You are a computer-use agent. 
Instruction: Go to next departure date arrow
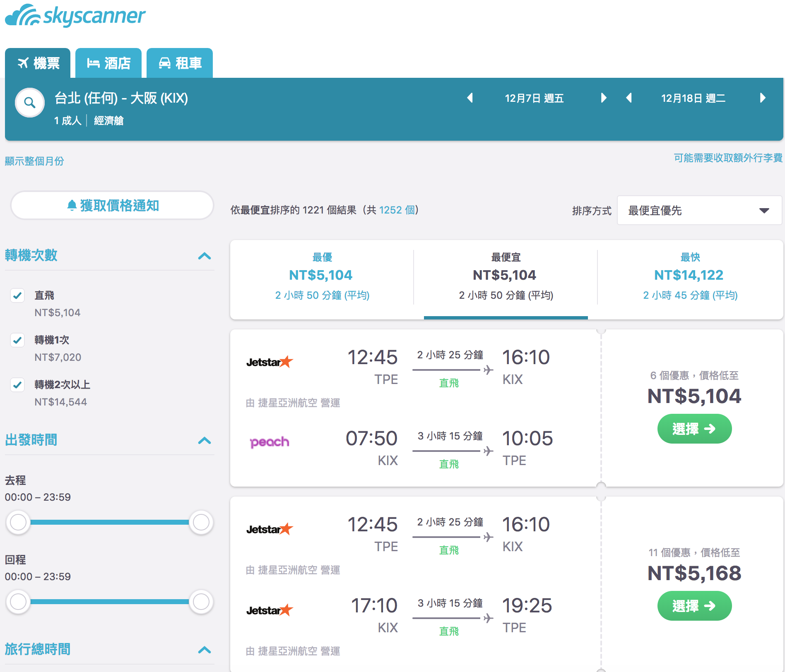(603, 98)
